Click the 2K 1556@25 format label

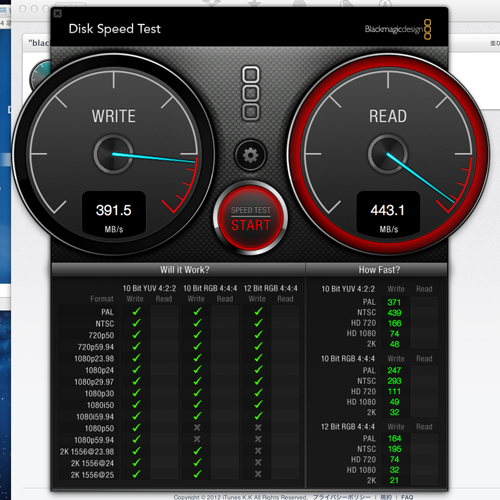(92, 475)
